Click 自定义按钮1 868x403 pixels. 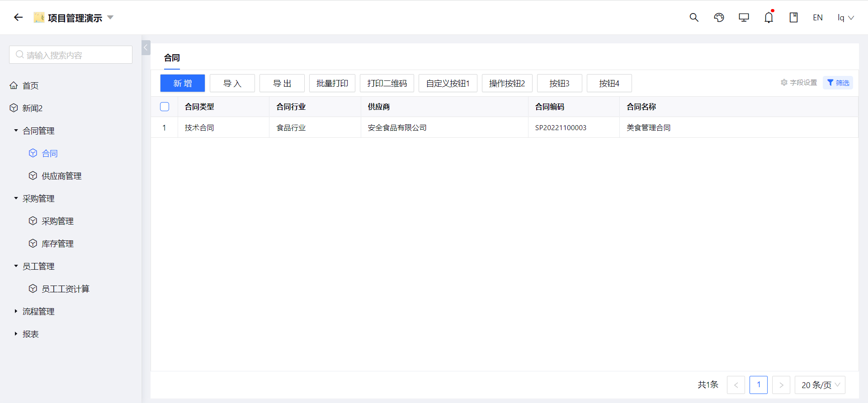pyautogui.click(x=448, y=83)
